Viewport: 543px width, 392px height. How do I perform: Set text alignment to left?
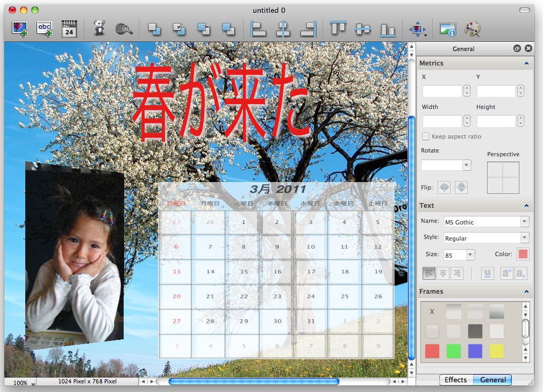point(428,273)
